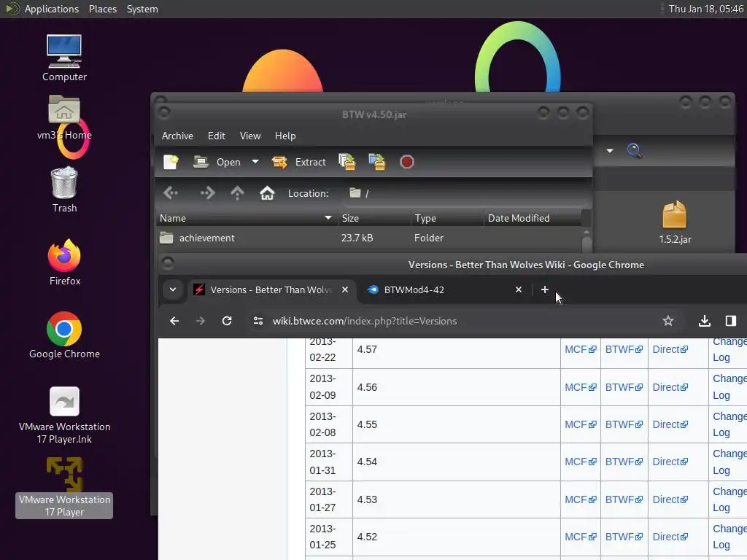Sort by the Name column header
This screenshot has width=747, height=560.
coord(247,218)
